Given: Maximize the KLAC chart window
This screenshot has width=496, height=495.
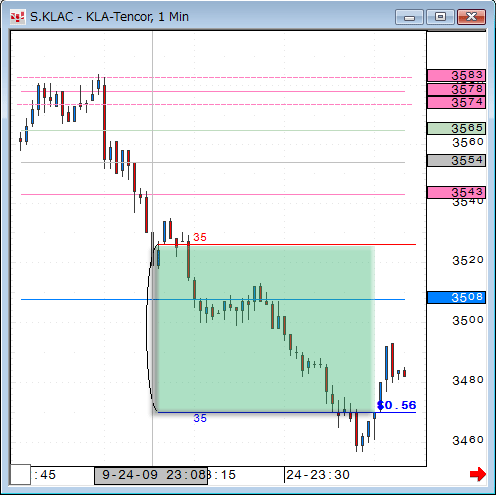Looking at the screenshot, I should tap(440, 17).
